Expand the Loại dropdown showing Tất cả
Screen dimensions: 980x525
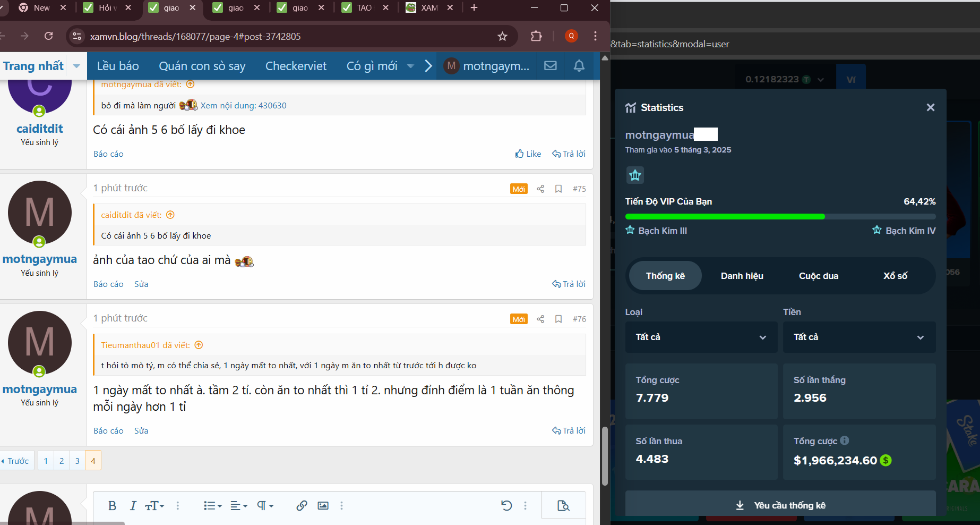pos(701,337)
